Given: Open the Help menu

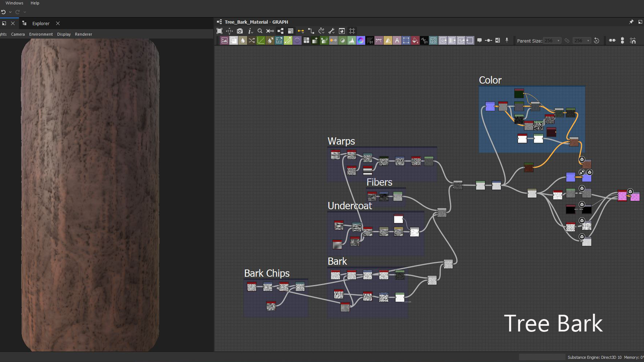Looking at the screenshot, I should (x=35, y=3).
